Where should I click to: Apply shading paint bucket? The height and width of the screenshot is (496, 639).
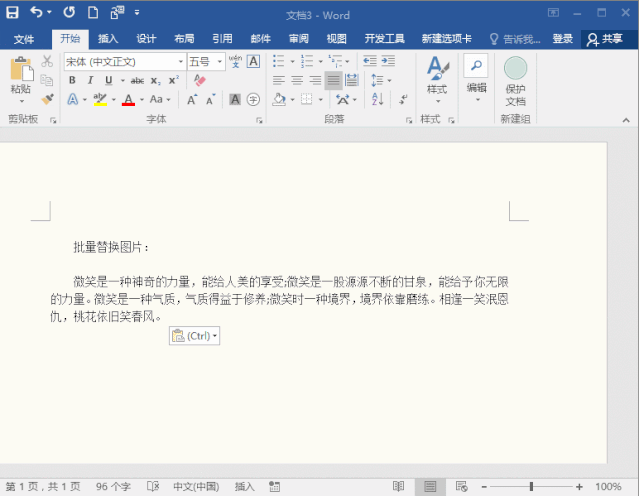click(279, 99)
